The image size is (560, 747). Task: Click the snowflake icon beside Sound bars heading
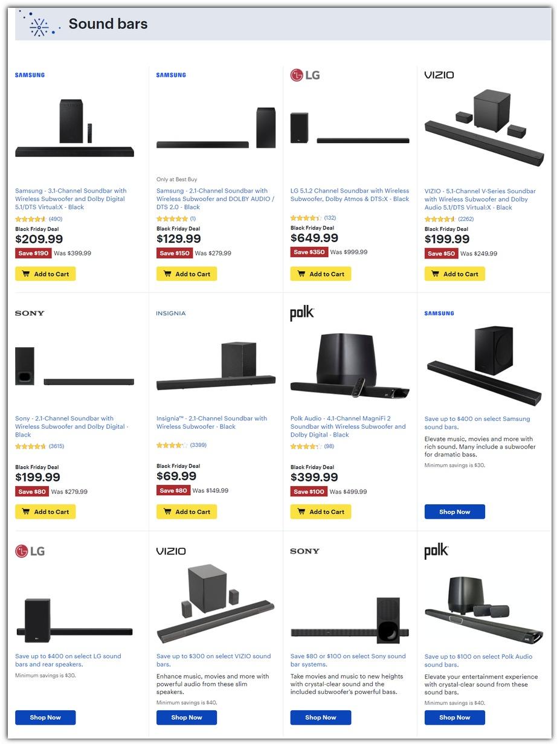[39, 25]
